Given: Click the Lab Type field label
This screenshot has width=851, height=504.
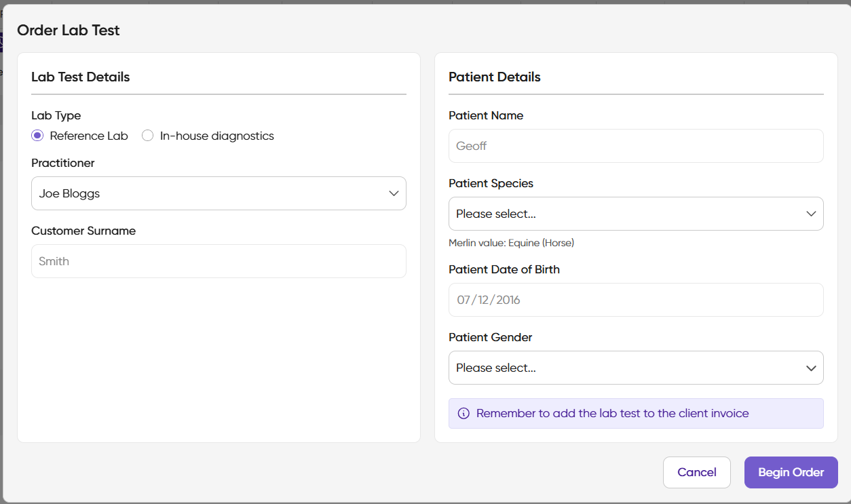Looking at the screenshot, I should point(56,115).
